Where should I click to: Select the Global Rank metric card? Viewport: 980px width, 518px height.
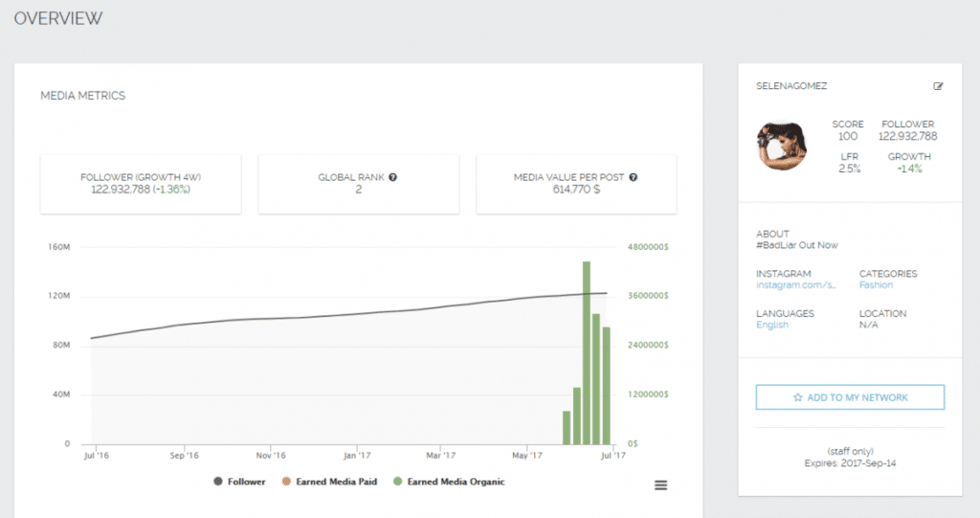click(x=358, y=184)
